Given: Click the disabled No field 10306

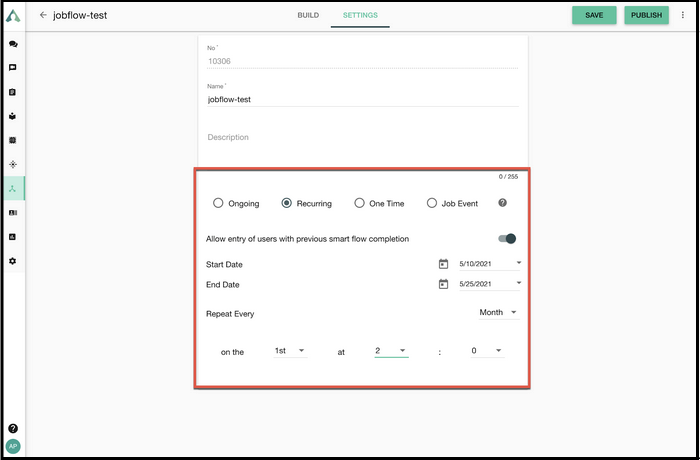Looking at the screenshot, I should tap(363, 61).
